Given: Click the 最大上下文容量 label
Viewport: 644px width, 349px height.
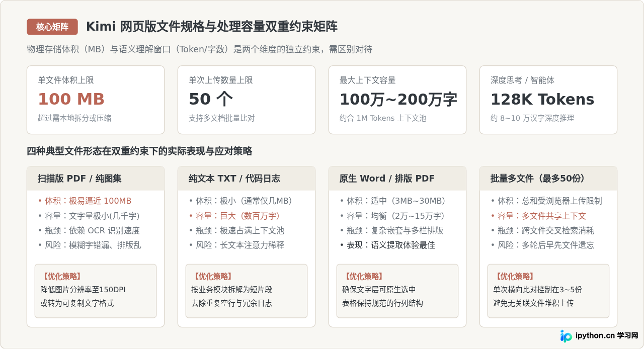Looking at the screenshot, I should 368,80.
